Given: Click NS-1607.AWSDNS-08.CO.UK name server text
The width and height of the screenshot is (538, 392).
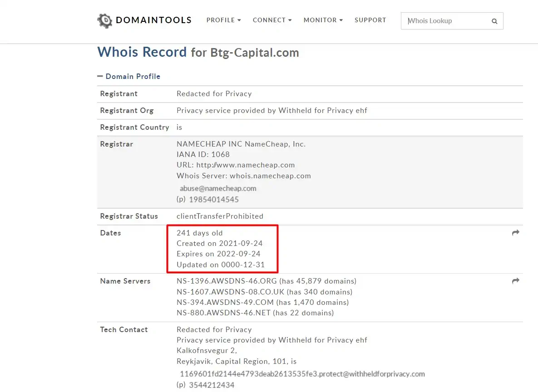Looking at the screenshot, I should pos(231,292).
